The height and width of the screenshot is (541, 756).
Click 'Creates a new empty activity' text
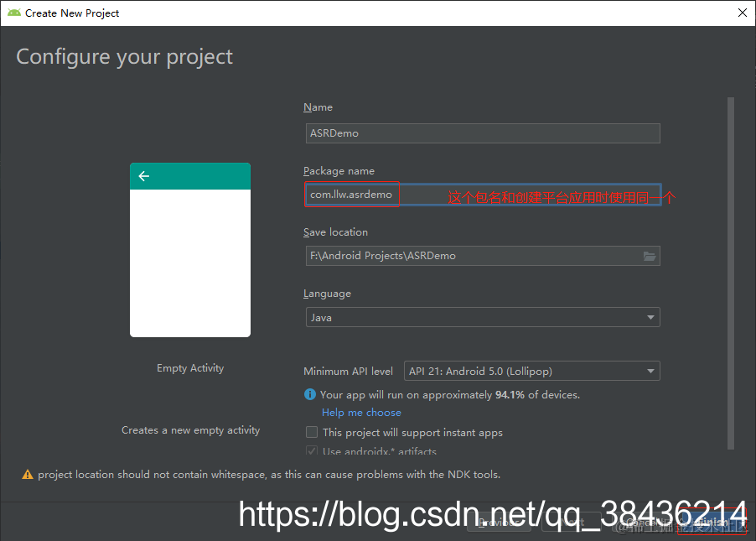coord(190,430)
